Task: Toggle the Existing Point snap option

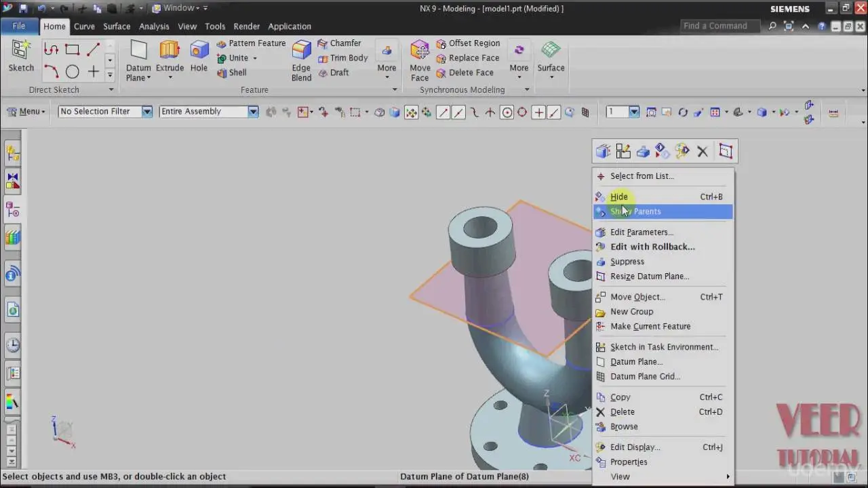Action: click(x=538, y=113)
